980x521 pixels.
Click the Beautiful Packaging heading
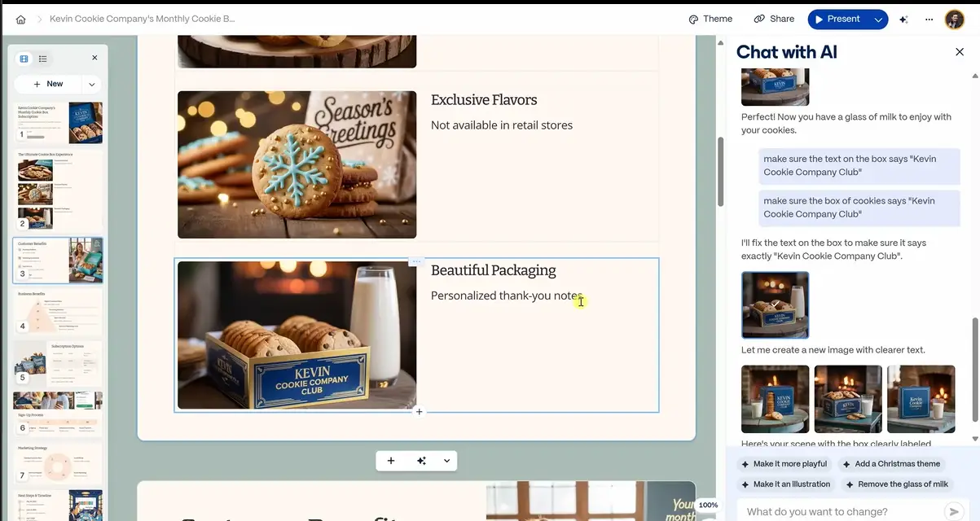[x=494, y=270]
